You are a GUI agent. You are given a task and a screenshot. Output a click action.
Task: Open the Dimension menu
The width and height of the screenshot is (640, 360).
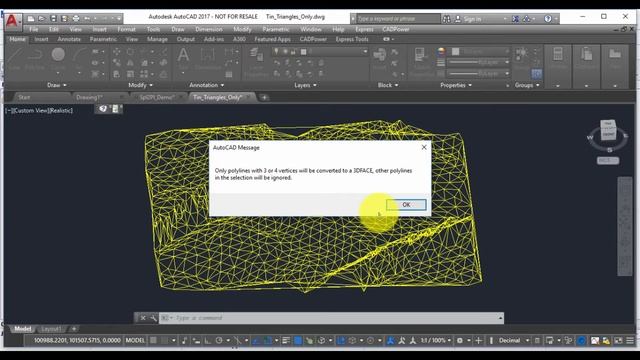[209, 29]
